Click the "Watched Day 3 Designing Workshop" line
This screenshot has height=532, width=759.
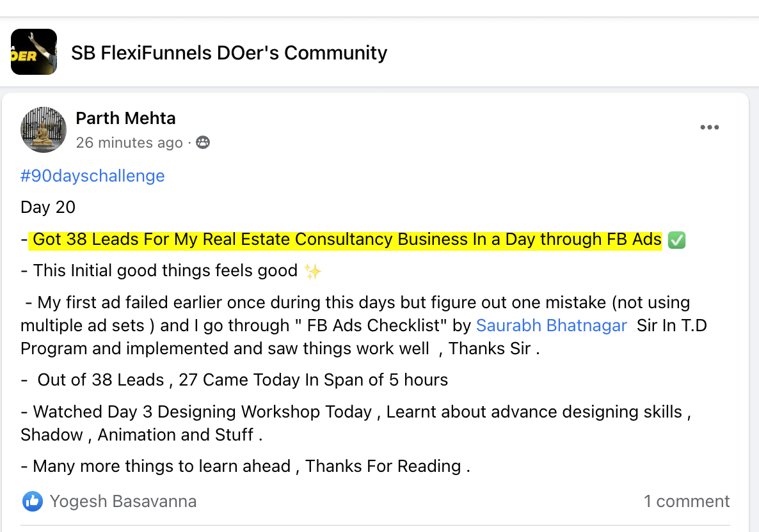click(x=202, y=412)
